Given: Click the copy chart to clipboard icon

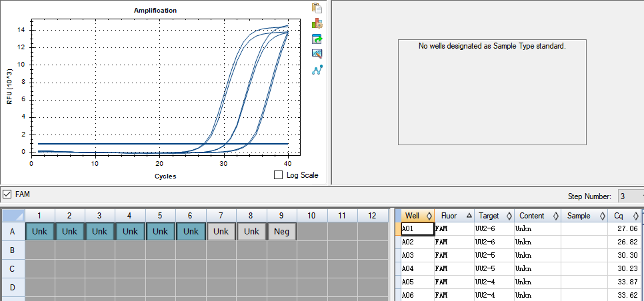Looking at the screenshot, I should (x=317, y=8).
